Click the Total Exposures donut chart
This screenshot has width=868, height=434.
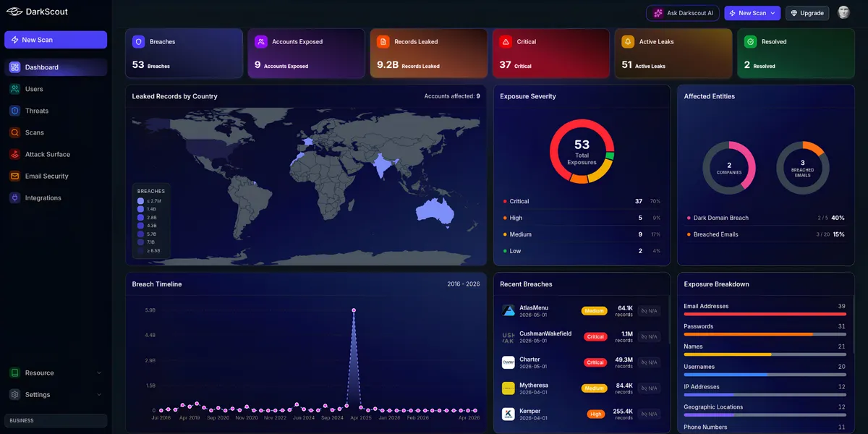582,151
